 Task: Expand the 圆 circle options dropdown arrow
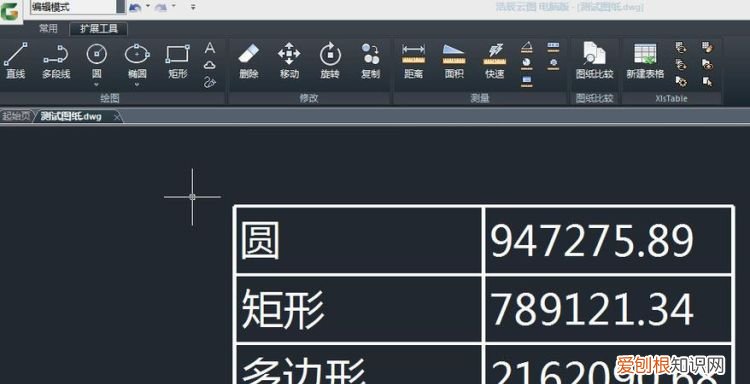point(97,85)
